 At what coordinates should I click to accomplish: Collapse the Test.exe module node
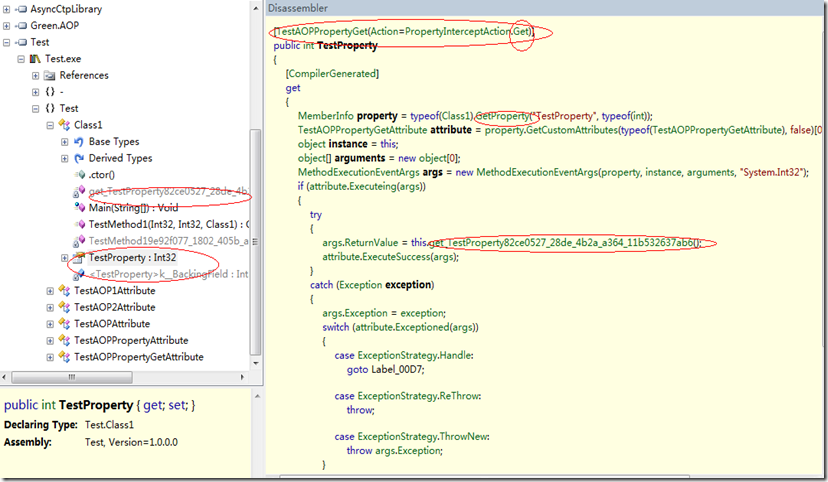21,59
